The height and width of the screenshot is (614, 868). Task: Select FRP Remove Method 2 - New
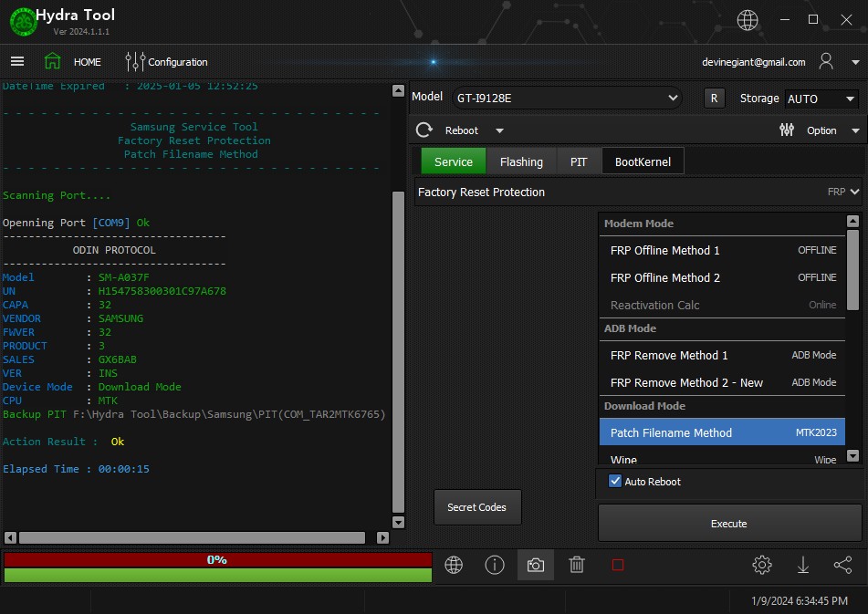pyautogui.click(x=722, y=382)
